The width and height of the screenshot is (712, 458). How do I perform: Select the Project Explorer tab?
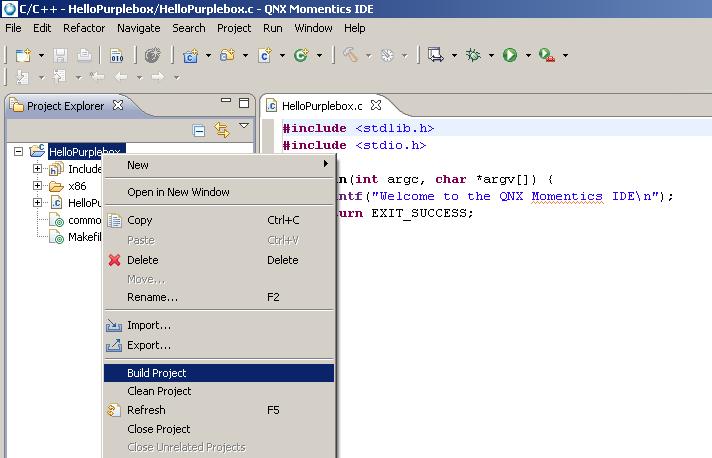[x=65, y=106]
